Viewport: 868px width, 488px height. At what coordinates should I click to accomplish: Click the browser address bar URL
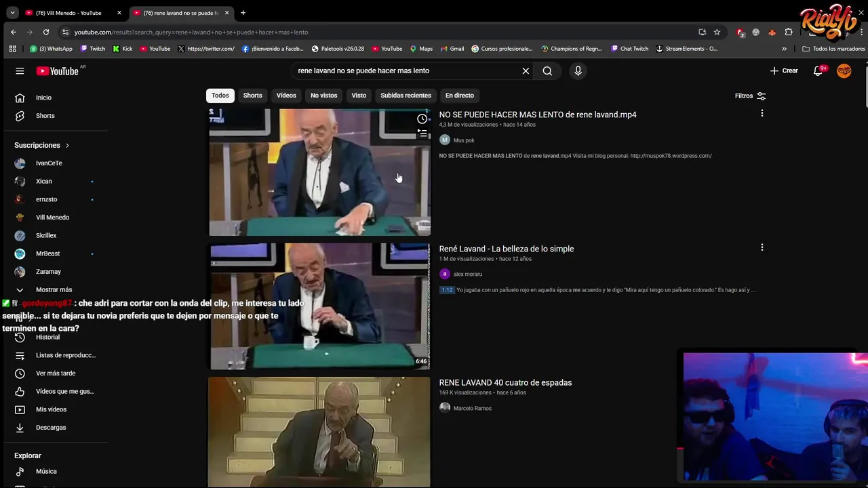[x=191, y=32]
